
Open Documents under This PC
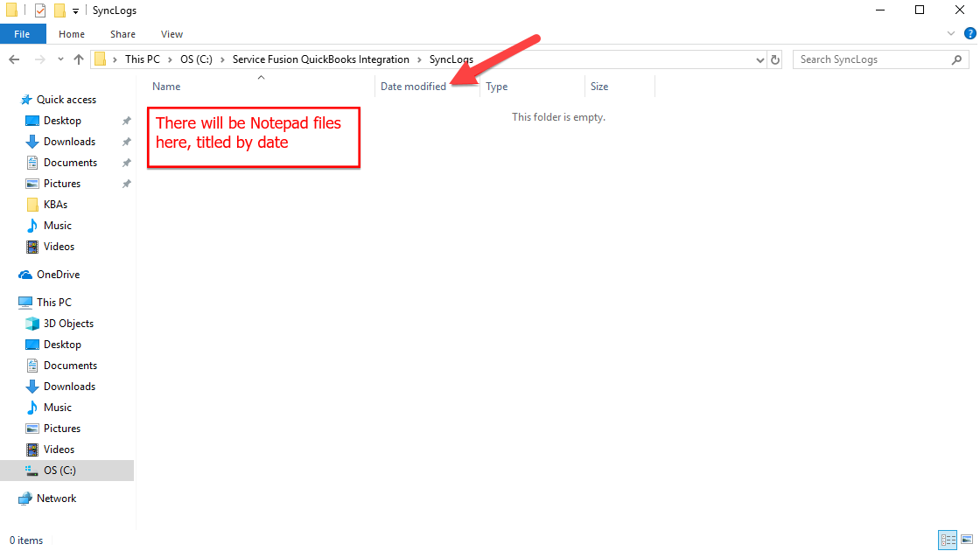pyautogui.click(x=71, y=366)
